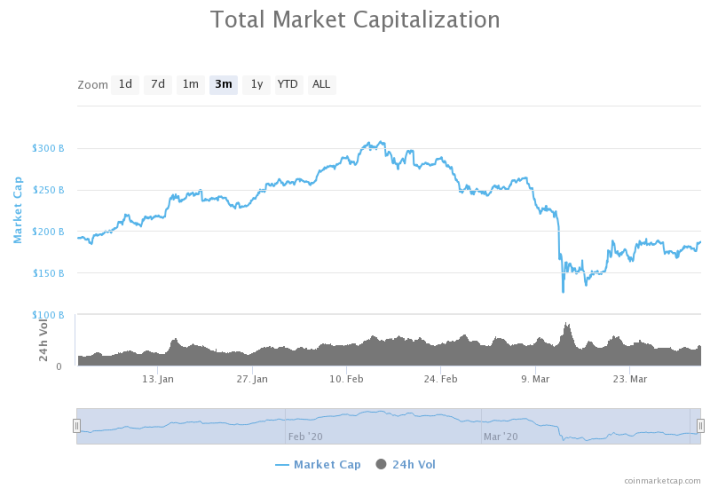This screenshot has width=710, height=488.
Task: Open the coinmarketcap.com credit link
Action: (x=662, y=481)
